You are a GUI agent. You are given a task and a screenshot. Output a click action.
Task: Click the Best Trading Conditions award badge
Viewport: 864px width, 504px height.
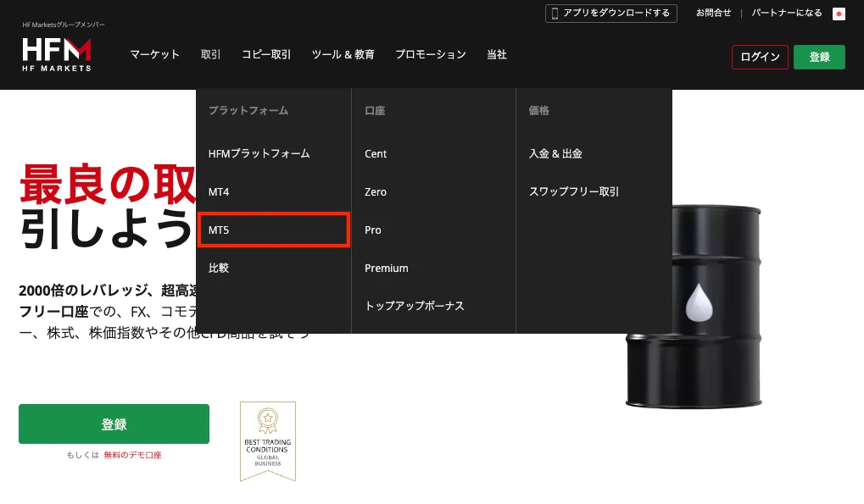[268, 441]
